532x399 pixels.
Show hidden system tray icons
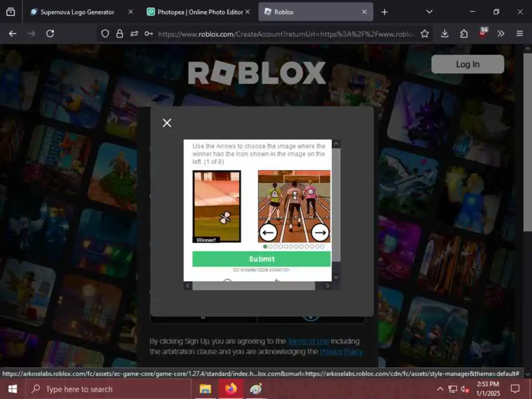click(440, 389)
